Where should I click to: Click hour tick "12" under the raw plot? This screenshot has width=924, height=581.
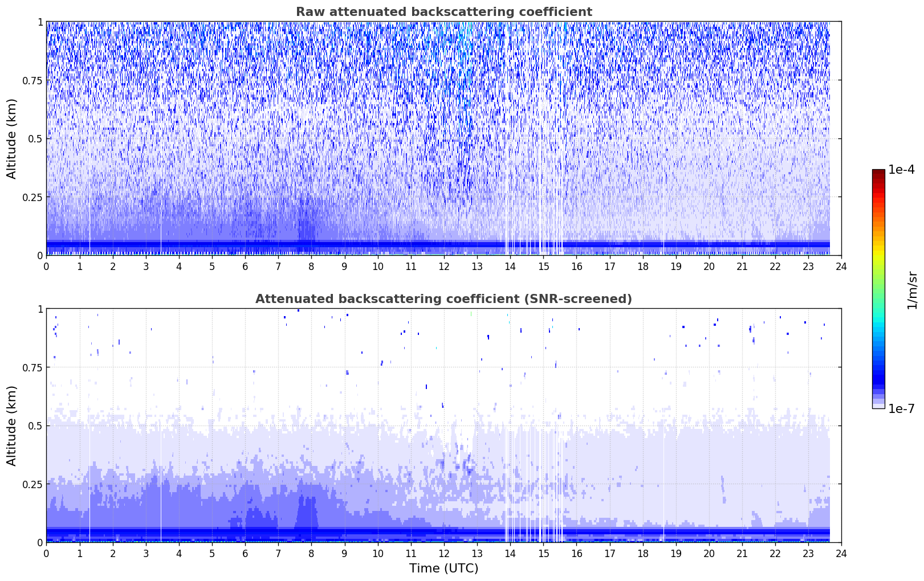[x=444, y=266]
